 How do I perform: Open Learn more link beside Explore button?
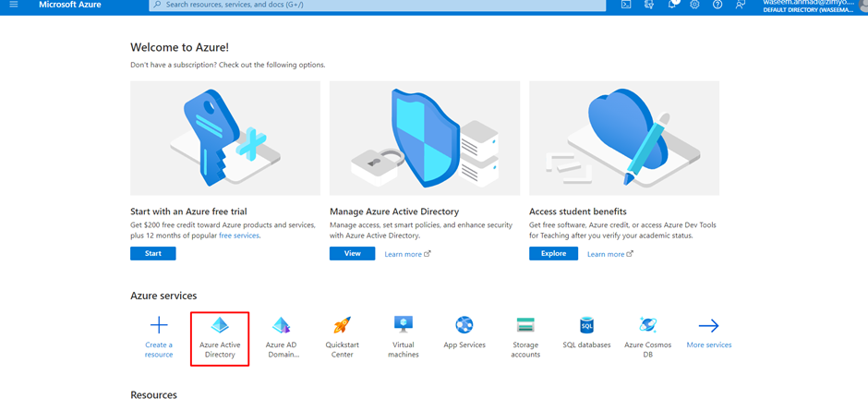610,254
